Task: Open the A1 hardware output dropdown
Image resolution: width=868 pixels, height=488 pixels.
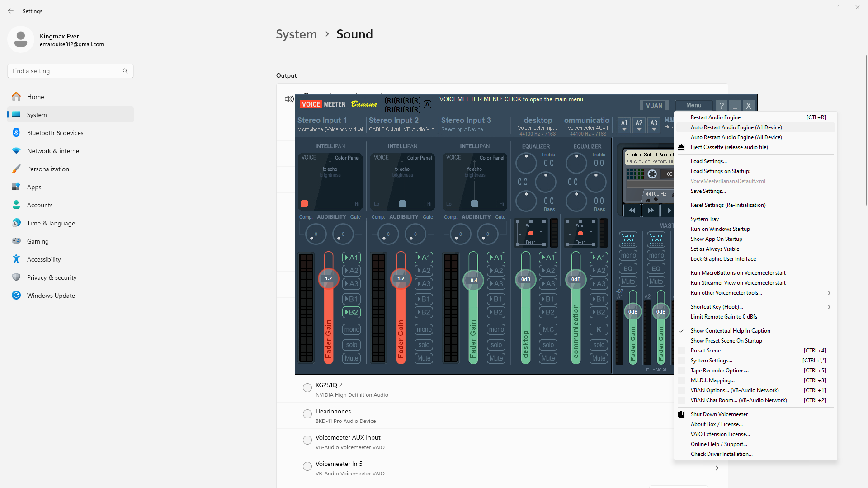Action: point(624,125)
